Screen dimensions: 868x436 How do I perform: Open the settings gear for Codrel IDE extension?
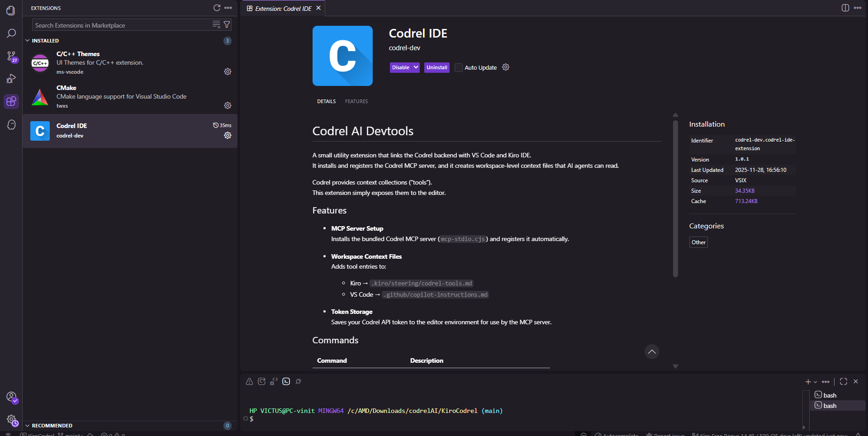coord(228,135)
